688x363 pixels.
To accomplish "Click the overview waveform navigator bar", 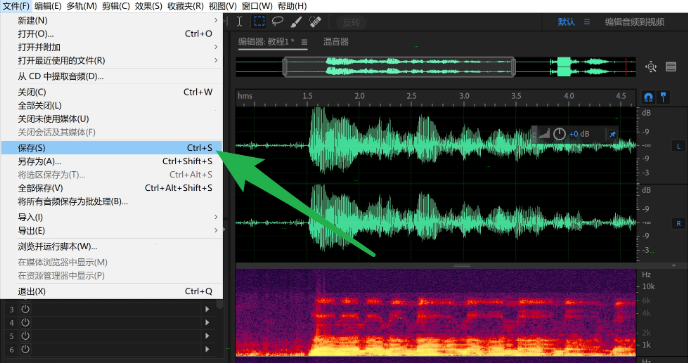I will pos(399,67).
